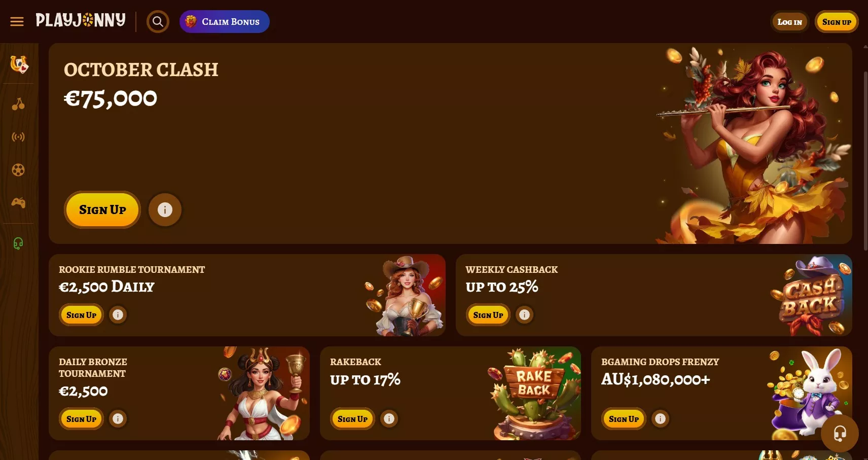This screenshot has width=868, height=460.
Task: Open the floating live chat headset button
Action: point(840,434)
